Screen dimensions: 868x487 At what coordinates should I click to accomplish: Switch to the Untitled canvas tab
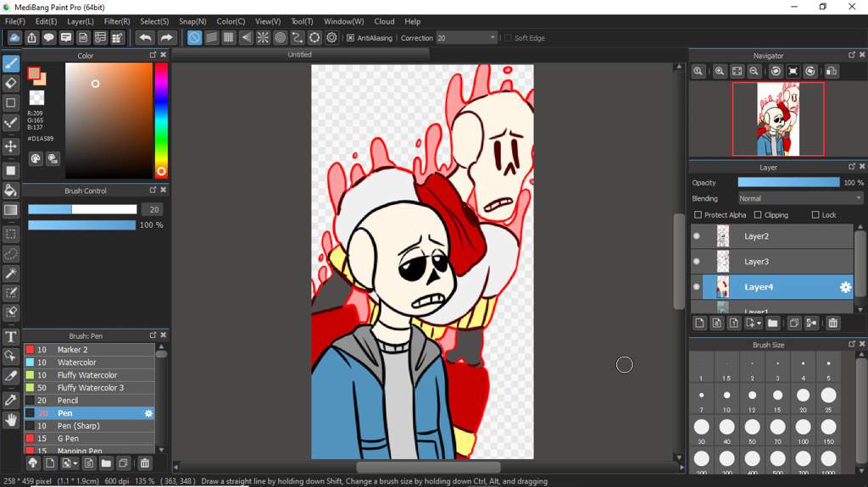[299, 54]
